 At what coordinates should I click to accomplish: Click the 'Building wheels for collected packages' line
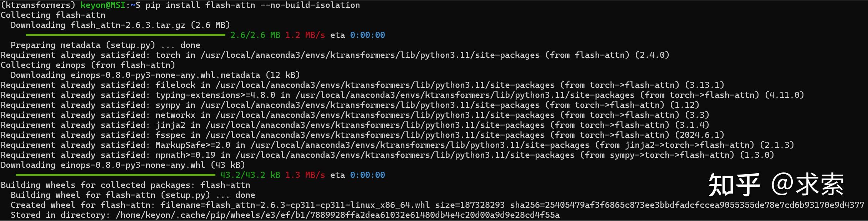[125, 185]
